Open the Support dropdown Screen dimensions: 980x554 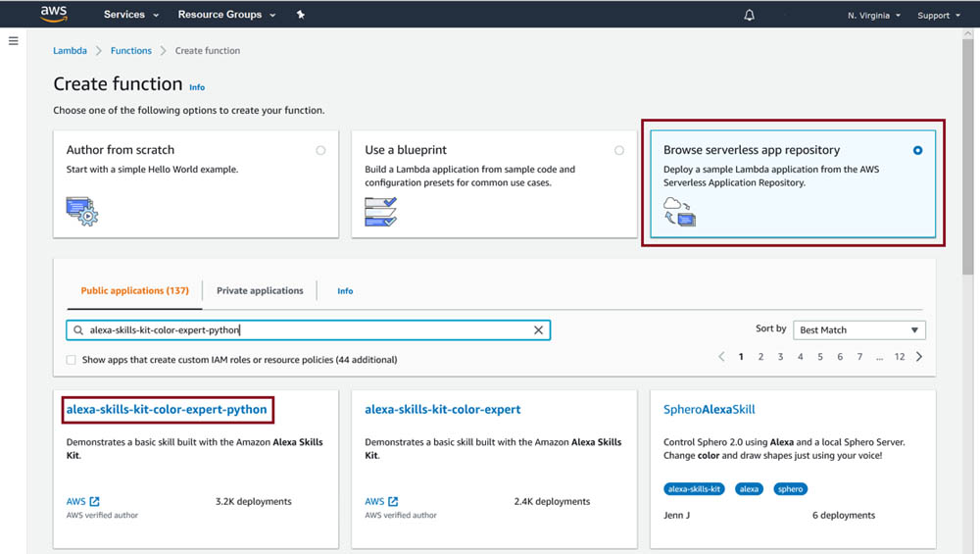939,15
